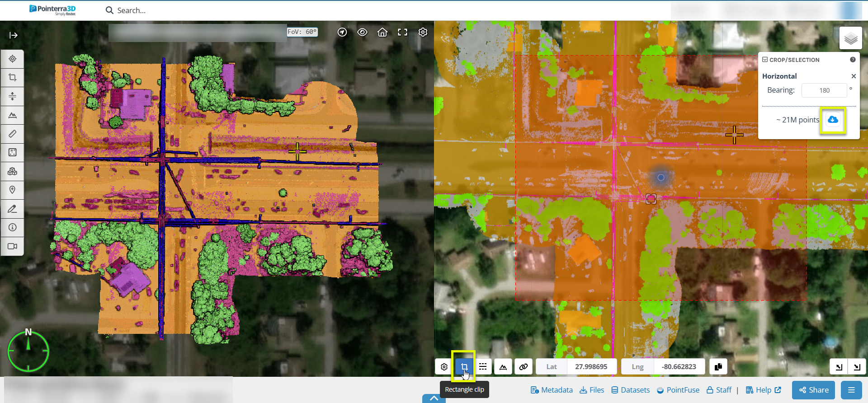Open the elevation profile tool in left sidebar
Viewport: 868px width, 403px height.
[x=12, y=115]
